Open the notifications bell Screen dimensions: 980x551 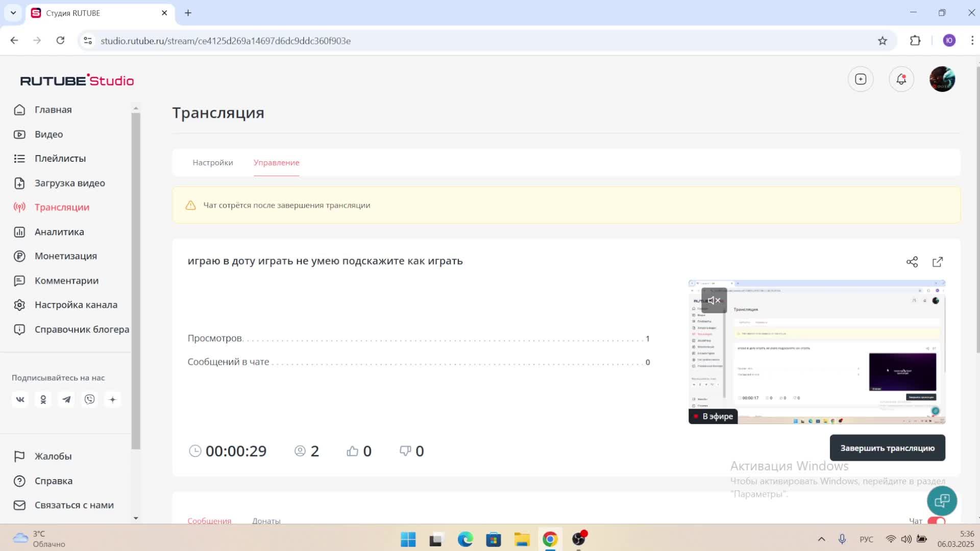pos(901,80)
